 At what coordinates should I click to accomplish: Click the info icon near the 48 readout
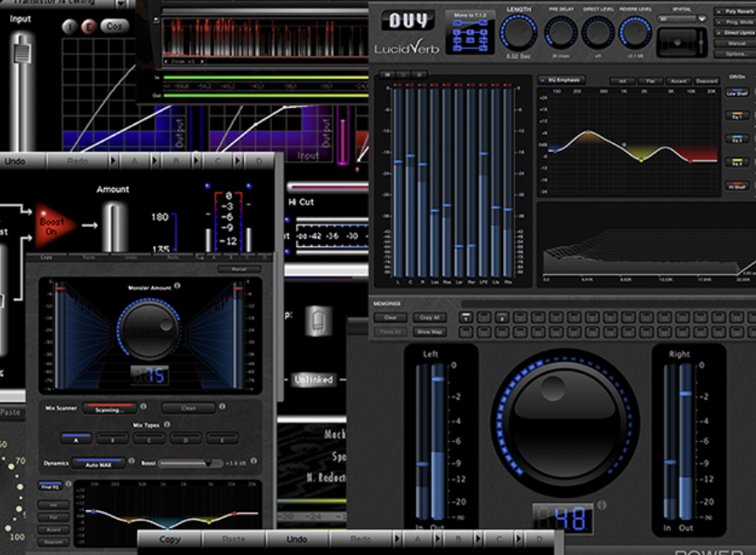click(602, 505)
